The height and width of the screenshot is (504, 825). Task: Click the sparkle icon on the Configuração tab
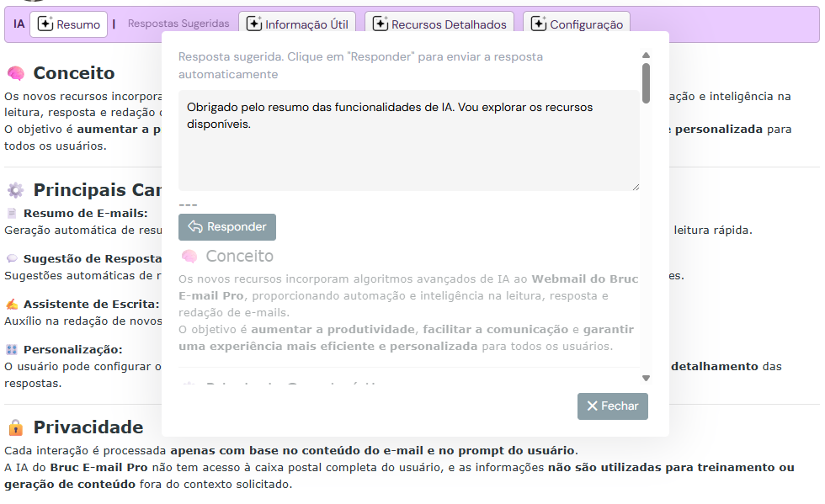(539, 24)
